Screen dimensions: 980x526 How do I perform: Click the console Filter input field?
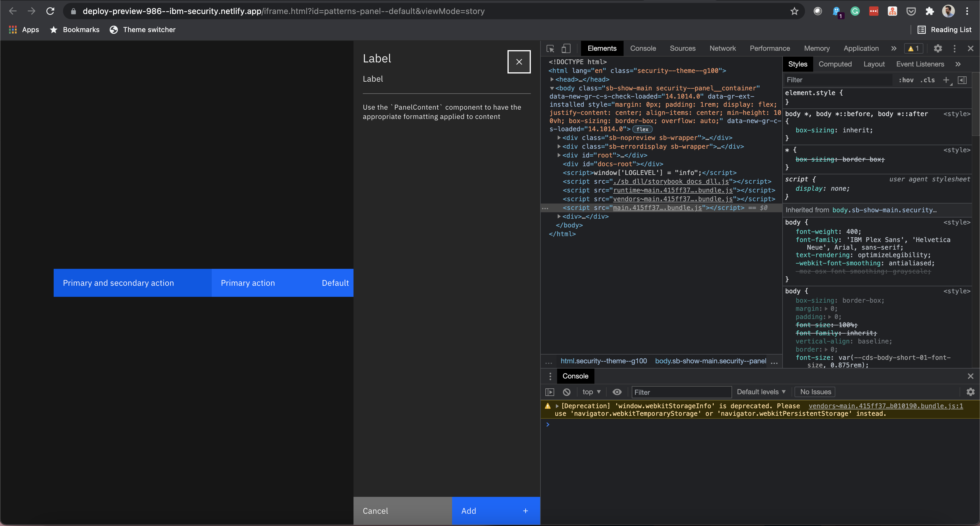[681, 392]
